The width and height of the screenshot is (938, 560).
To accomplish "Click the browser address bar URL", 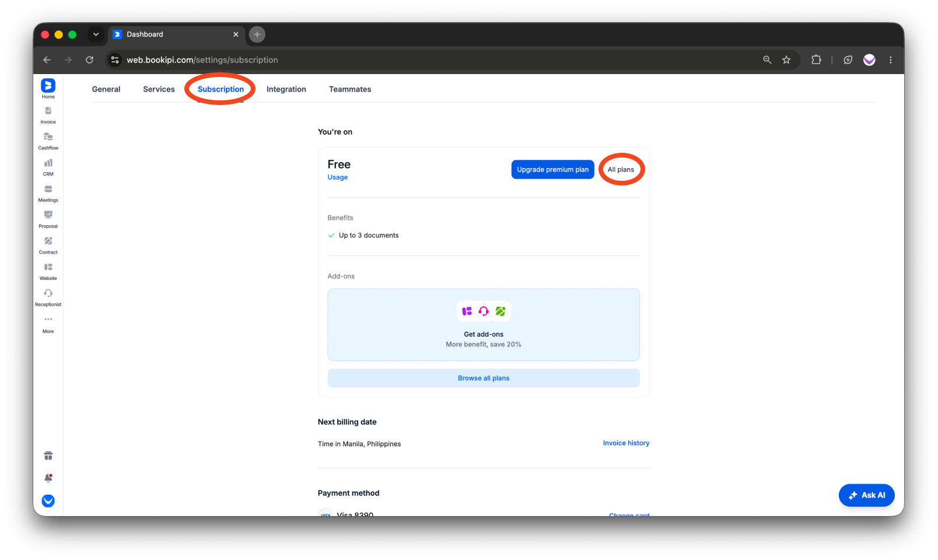I will tap(202, 60).
